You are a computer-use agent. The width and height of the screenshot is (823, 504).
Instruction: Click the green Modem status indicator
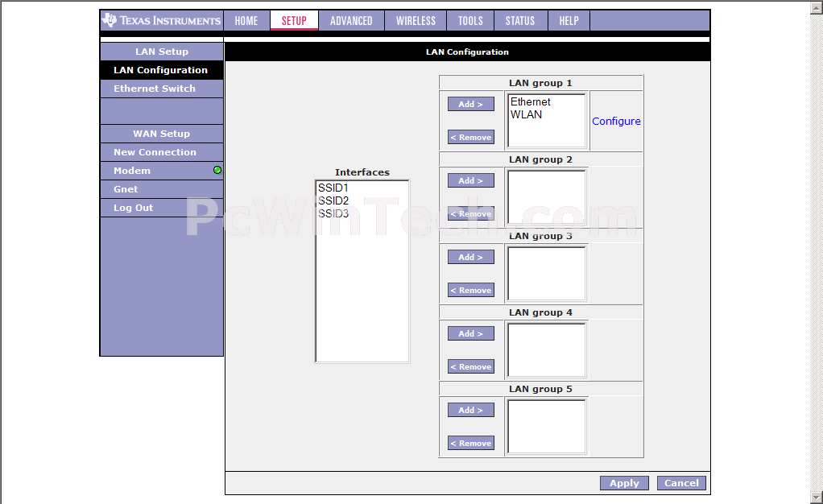(217, 171)
